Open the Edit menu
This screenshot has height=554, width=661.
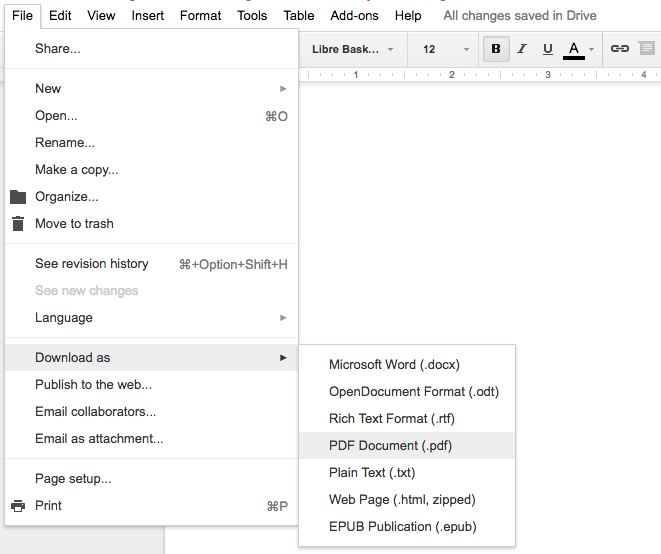point(60,16)
